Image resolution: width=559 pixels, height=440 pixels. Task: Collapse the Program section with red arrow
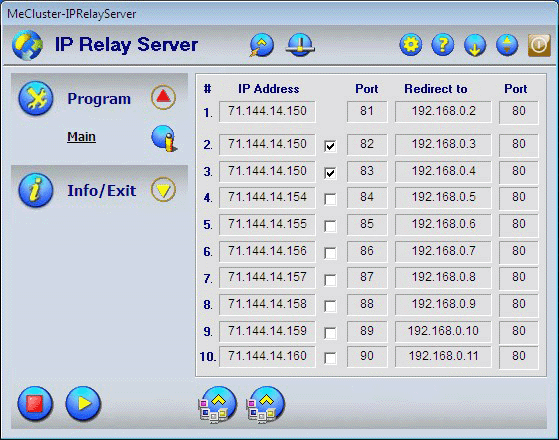(x=163, y=97)
